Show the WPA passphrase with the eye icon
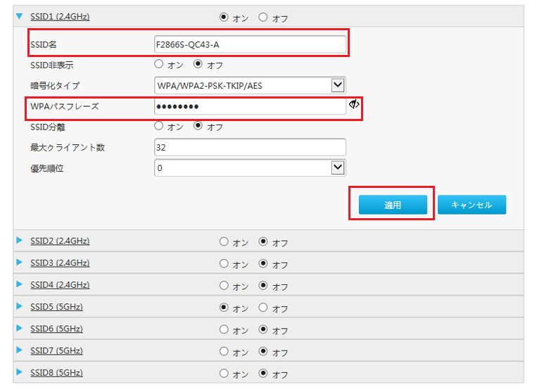Image resolution: width=537 pixels, height=392 pixels. [354, 104]
